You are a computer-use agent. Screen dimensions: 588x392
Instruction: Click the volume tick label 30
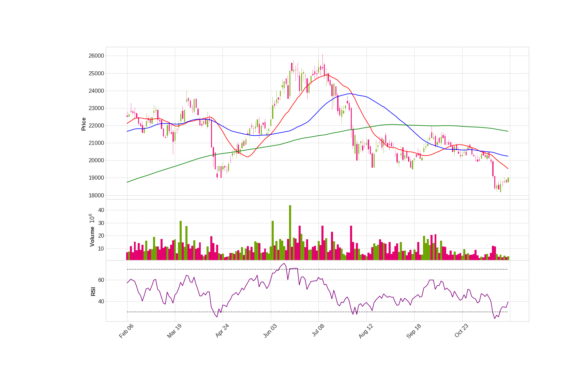[101, 223]
